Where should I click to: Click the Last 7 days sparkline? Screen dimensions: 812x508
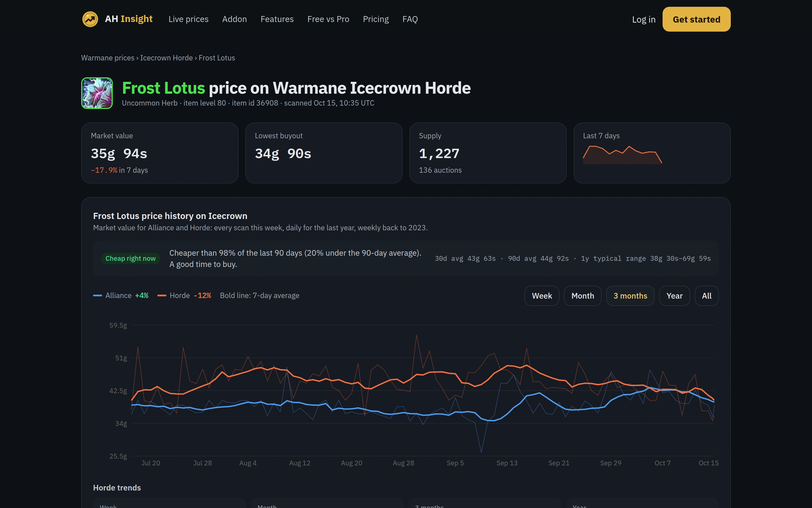[x=622, y=155]
